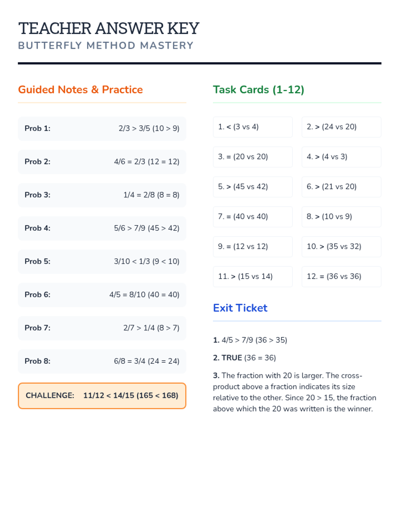Click the Prob 4 answer 5/6 > 7/9
This screenshot has width=399, height=532.
pyautogui.click(x=146, y=228)
